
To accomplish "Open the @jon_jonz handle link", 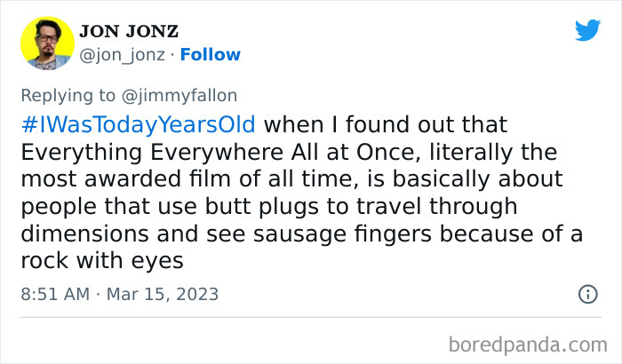I will click(x=124, y=55).
